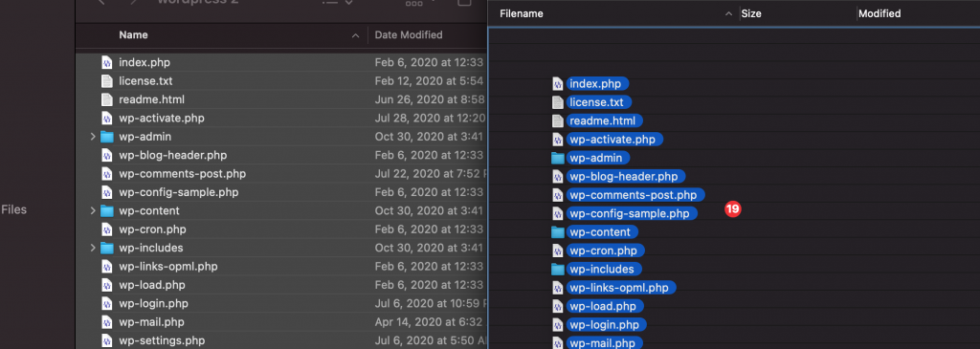The image size is (980, 349).
Task: Click the document icon beside readme.html in Finder
Action: click(107, 99)
